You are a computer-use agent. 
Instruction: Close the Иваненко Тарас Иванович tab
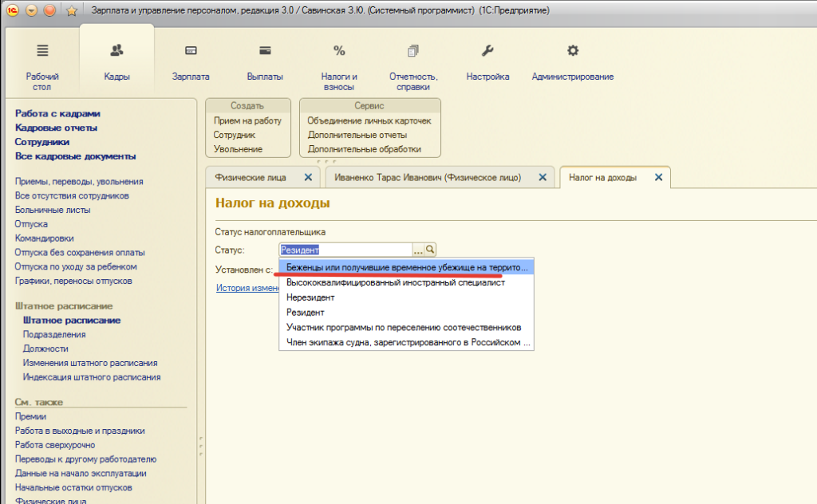coord(543,178)
